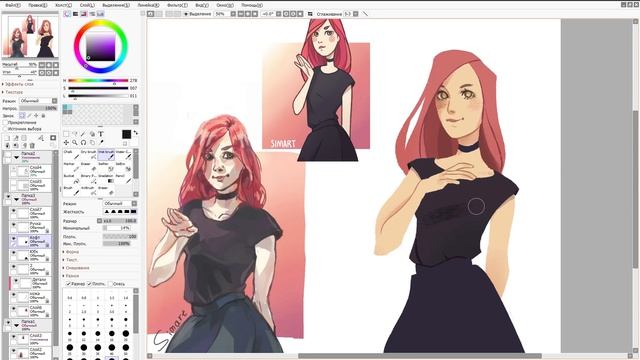
Task: Expand the Смешивание brush section
Action: pos(76,268)
